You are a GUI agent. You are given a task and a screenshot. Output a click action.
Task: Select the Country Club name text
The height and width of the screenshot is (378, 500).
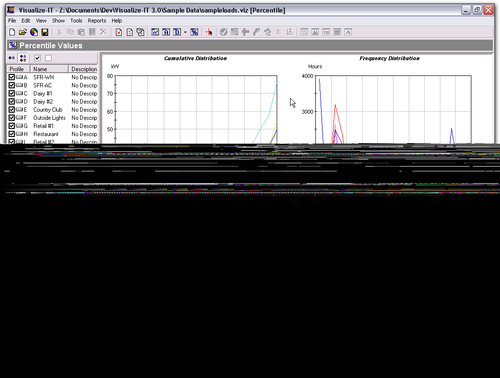[48, 110]
